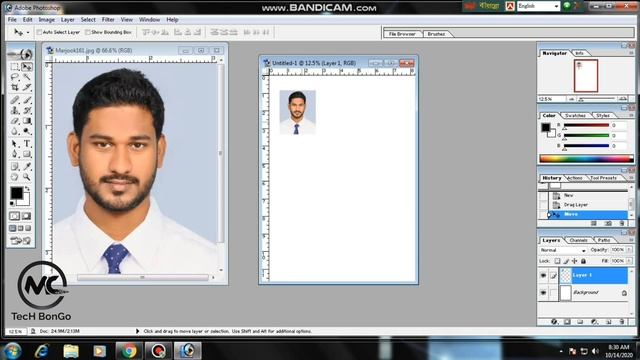Select the Healing Brush tool
Image resolution: width=640 pixels, height=360 pixels.
click(15, 100)
